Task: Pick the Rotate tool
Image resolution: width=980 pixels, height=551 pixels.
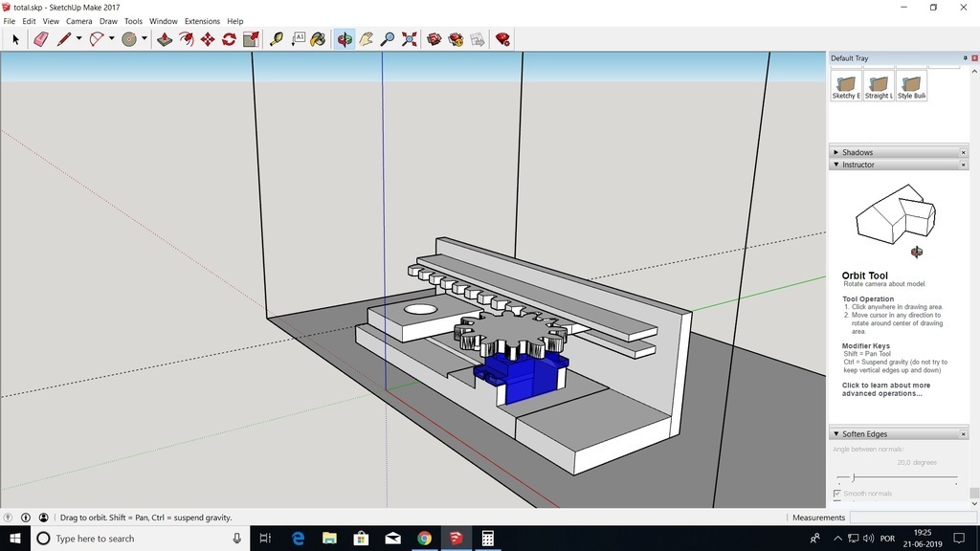Action: point(227,38)
